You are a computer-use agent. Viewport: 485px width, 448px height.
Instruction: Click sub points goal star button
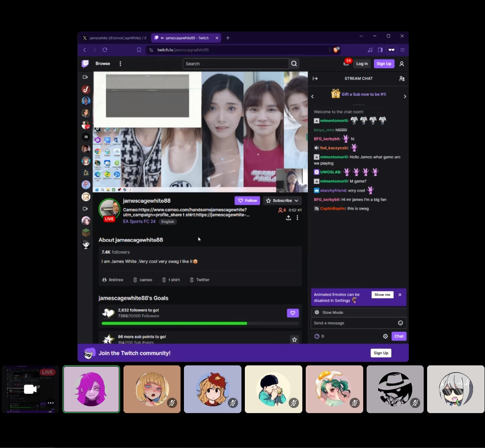[x=295, y=339]
